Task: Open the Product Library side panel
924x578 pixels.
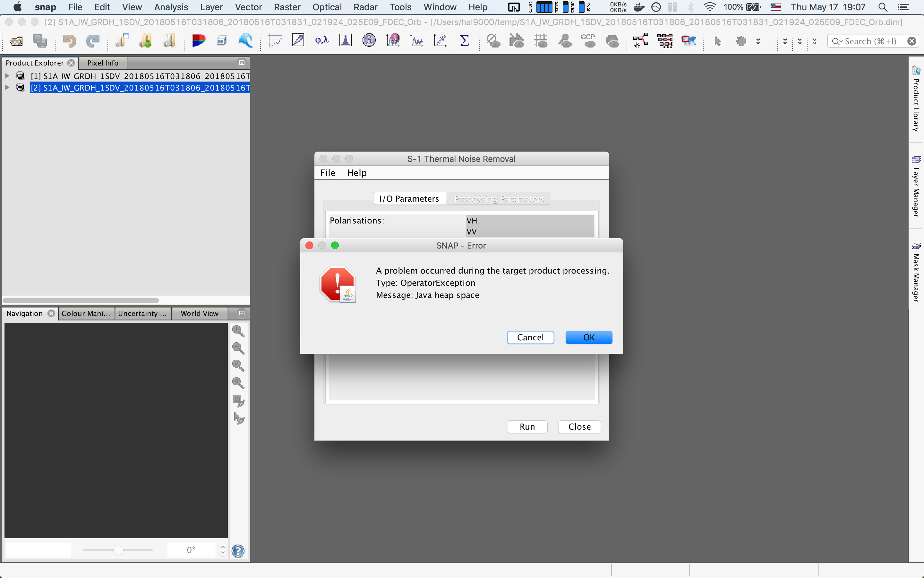Action: tap(916, 100)
